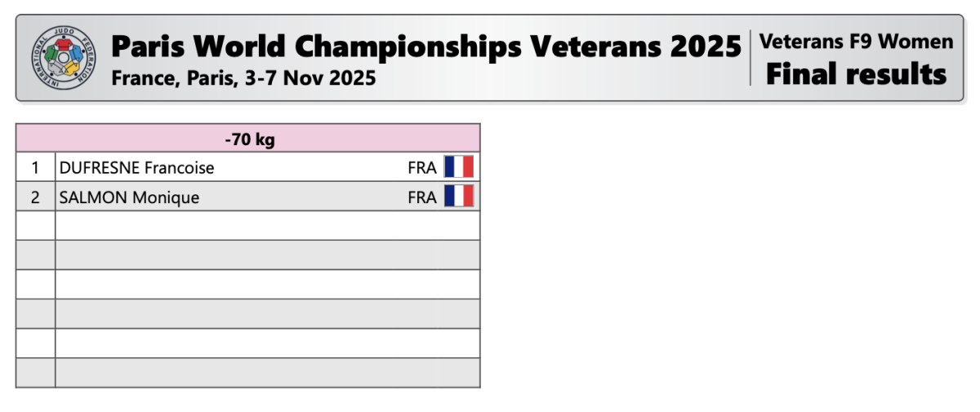The width and height of the screenshot is (980, 412).
Task: Click the name SALMON Monique
Action: coord(129,197)
